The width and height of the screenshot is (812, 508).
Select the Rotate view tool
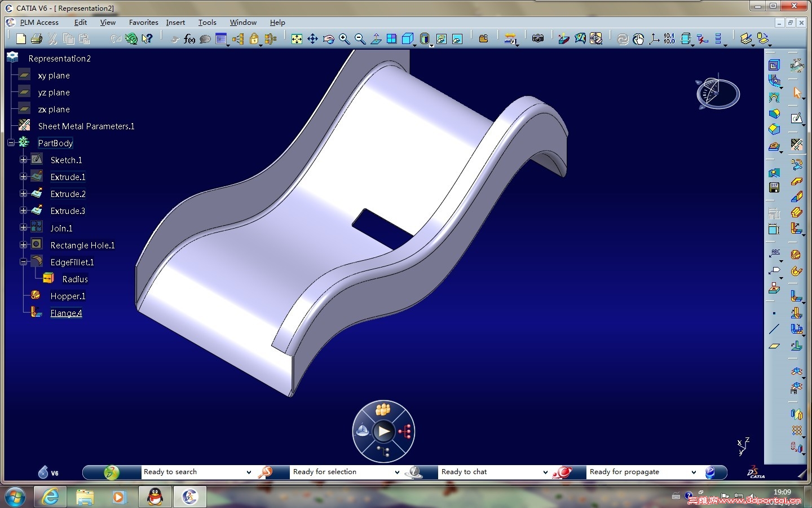click(328, 38)
